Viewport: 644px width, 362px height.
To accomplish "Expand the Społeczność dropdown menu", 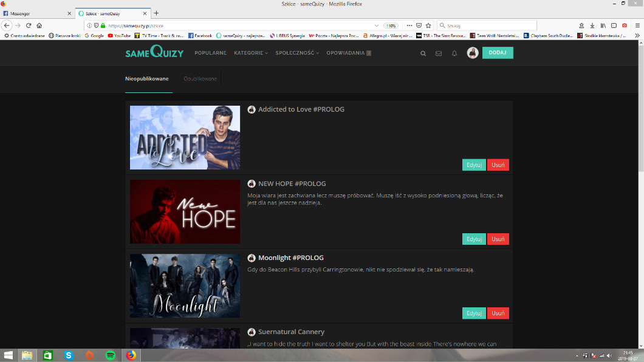I will pyautogui.click(x=297, y=53).
